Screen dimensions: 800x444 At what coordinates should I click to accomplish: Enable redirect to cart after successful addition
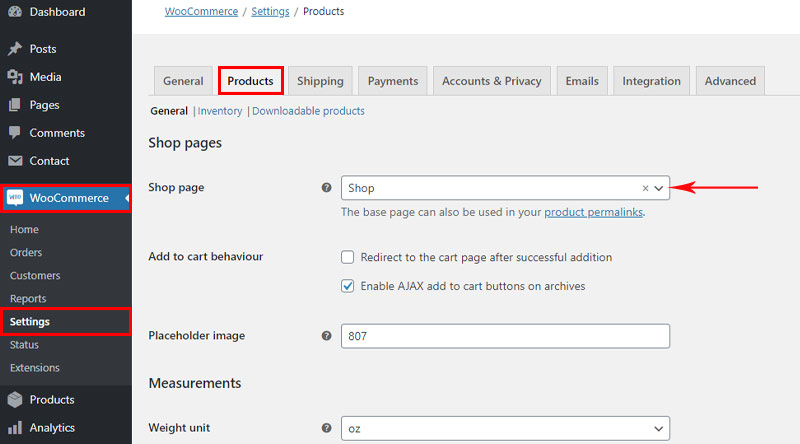point(347,257)
